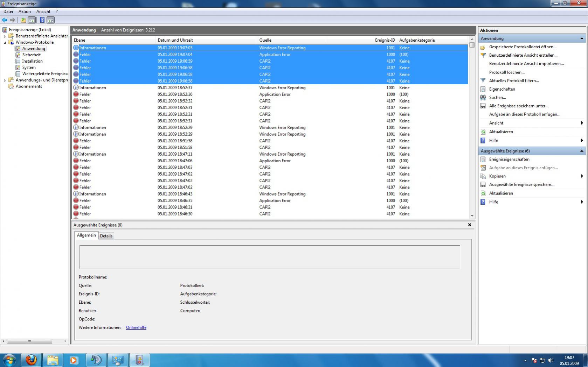Open the 'Ansicht' submenu in Aktionen

(532, 123)
